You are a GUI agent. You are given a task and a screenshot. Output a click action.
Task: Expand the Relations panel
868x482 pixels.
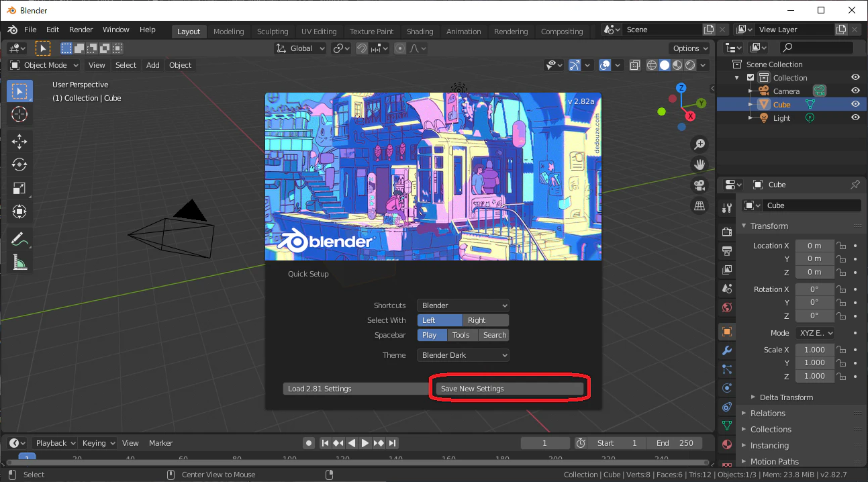768,414
